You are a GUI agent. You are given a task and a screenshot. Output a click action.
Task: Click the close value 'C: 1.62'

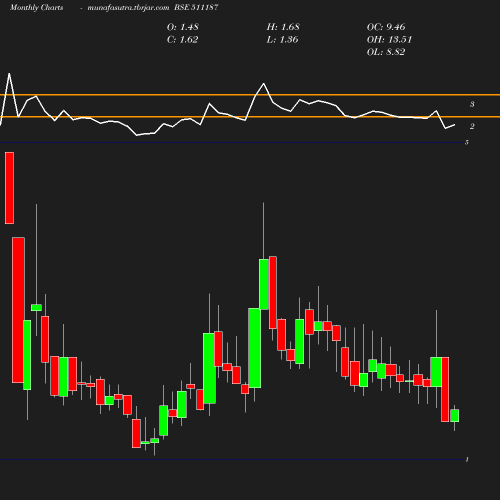point(182,40)
